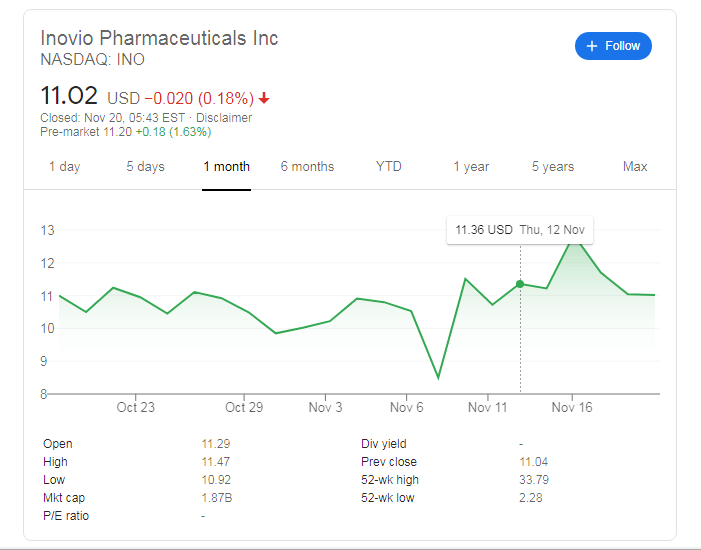Click the 11.36 USD tooltip box
Image resolution: width=701 pixels, height=550 pixels.
(520, 230)
